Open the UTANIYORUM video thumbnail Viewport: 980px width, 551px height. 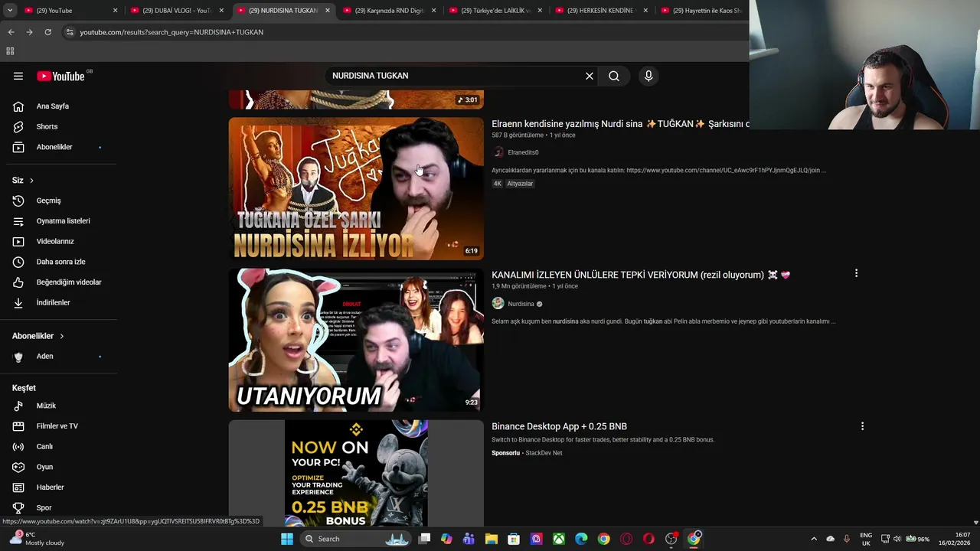(x=356, y=340)
